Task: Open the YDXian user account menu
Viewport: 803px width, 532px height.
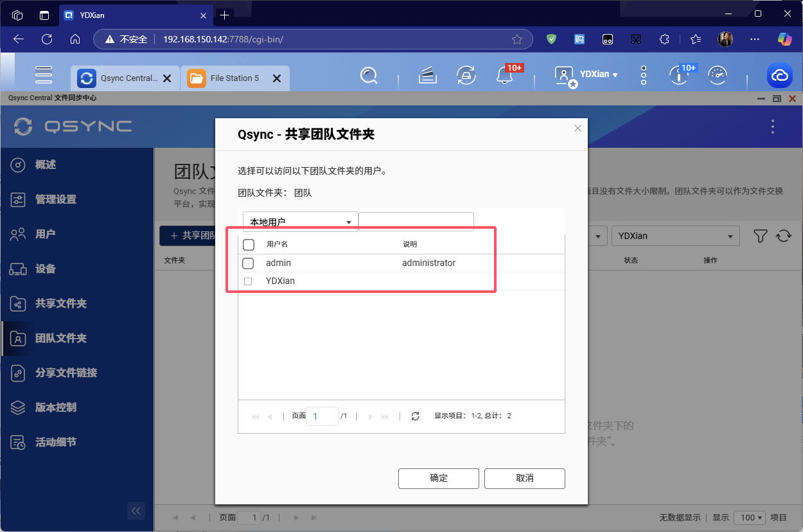Action: [587, 75]
